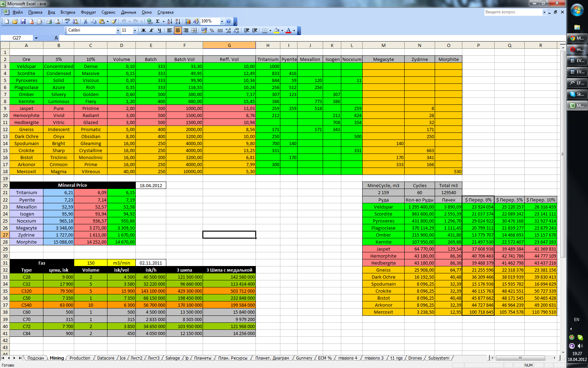
Task: Increase decimal places icon
Action: [x=228, y=30]
